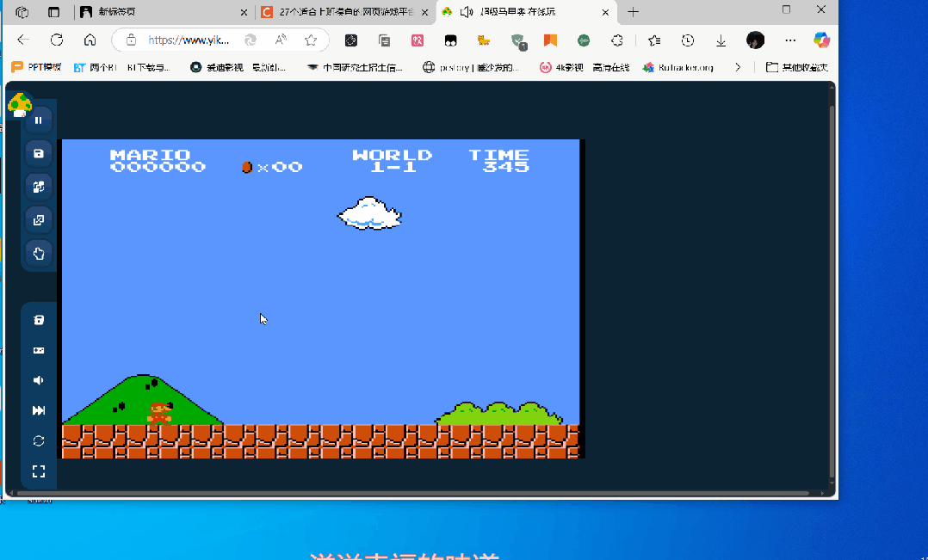The width and height of the screenshot is (928, 560).
Task: Pause the Mario game emulator
Action: tap(39, 120)
